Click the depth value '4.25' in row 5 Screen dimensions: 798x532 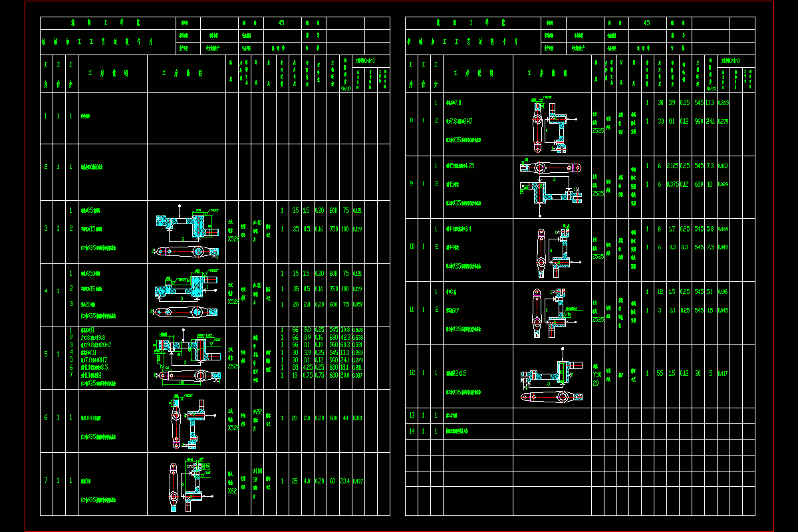(x=307, y=366)
